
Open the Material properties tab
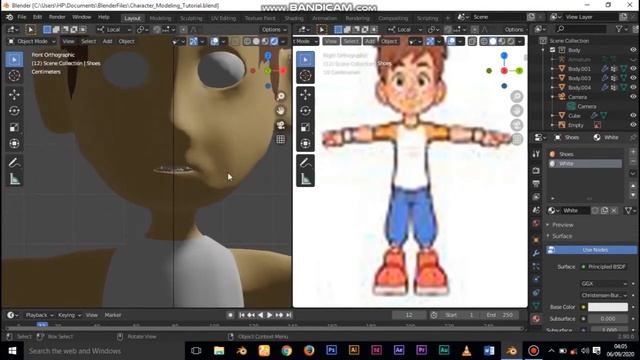[536, 319]
